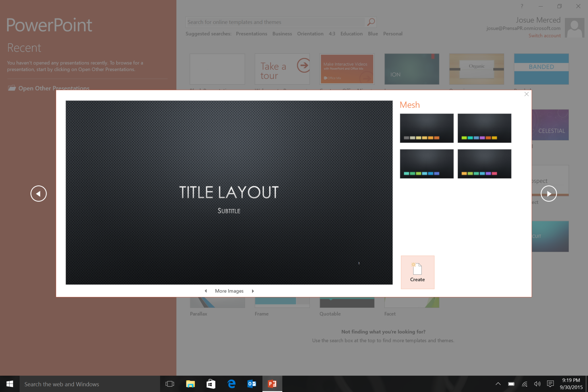
Task: Go to the next theme with right arrow
Action: click(549, 194)
